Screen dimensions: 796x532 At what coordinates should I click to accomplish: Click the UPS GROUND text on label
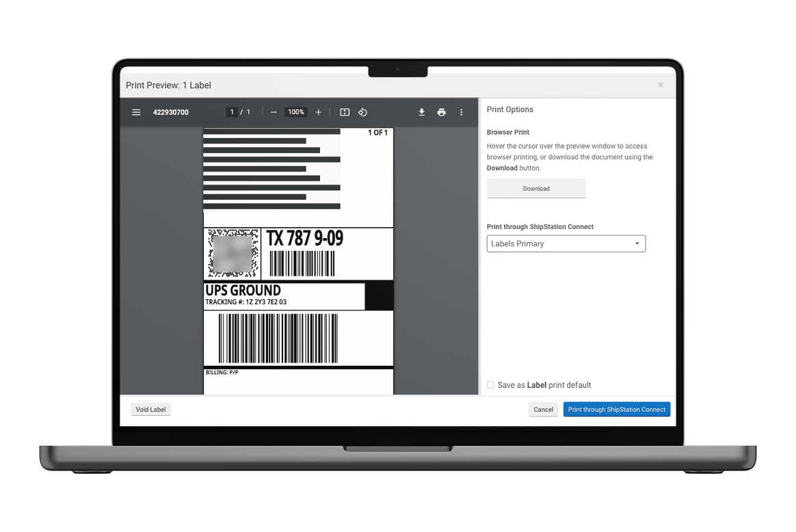(243, 291)
